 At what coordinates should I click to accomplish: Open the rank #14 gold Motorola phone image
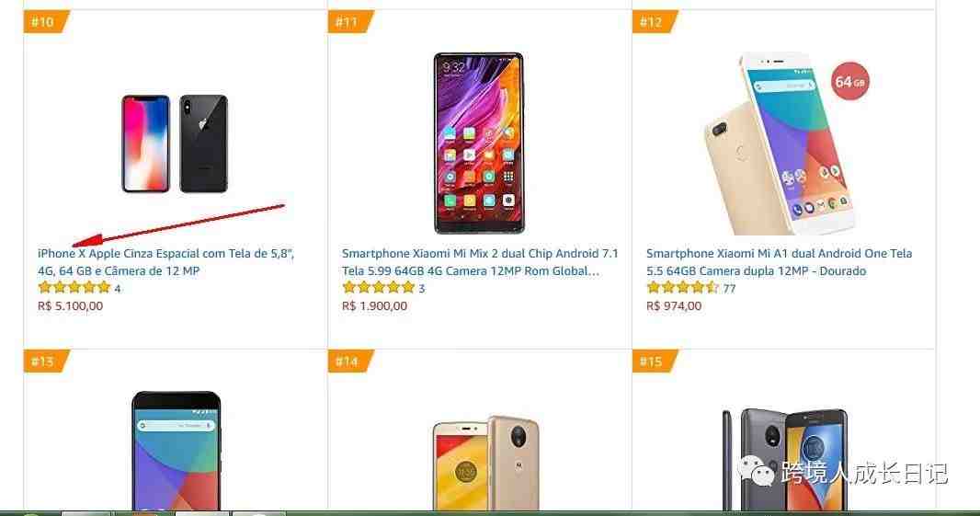486,462
